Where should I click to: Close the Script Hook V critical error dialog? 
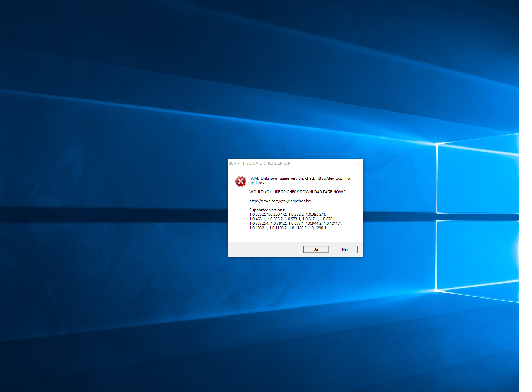(357, 163)
